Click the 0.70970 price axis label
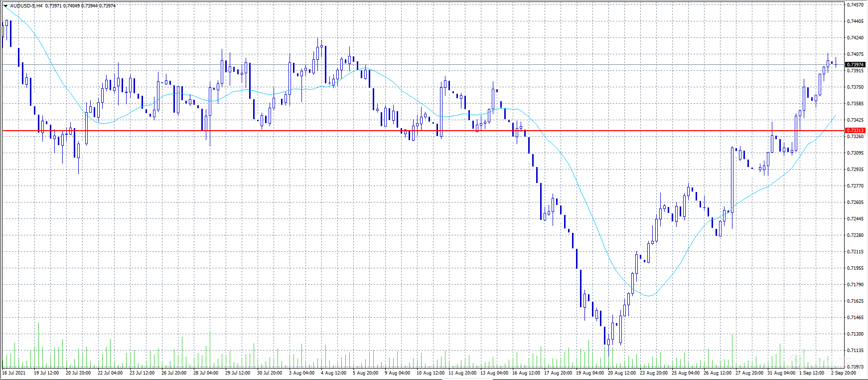Image resolution: width=868 pixels, height=380 pixels. (x=855, y=367)
